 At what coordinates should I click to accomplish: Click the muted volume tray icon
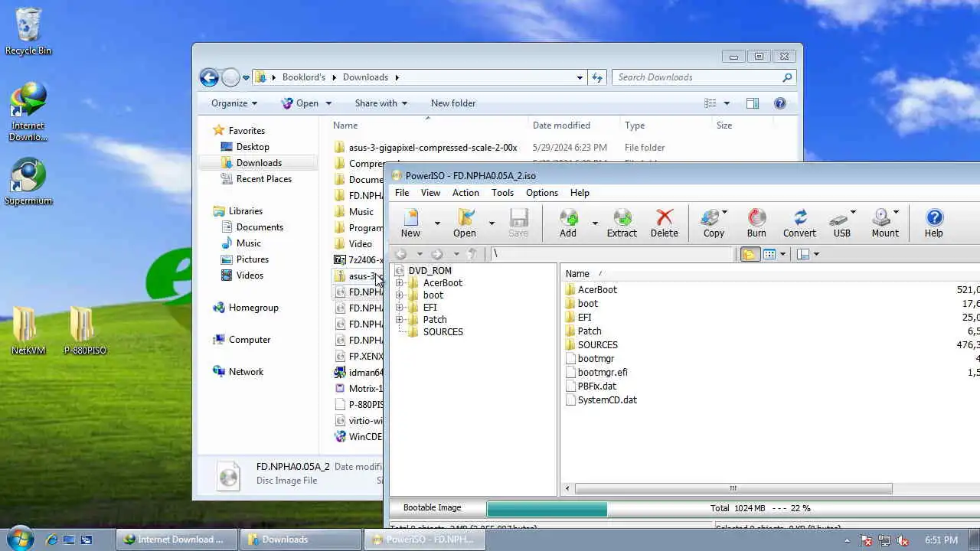point(902,540)
